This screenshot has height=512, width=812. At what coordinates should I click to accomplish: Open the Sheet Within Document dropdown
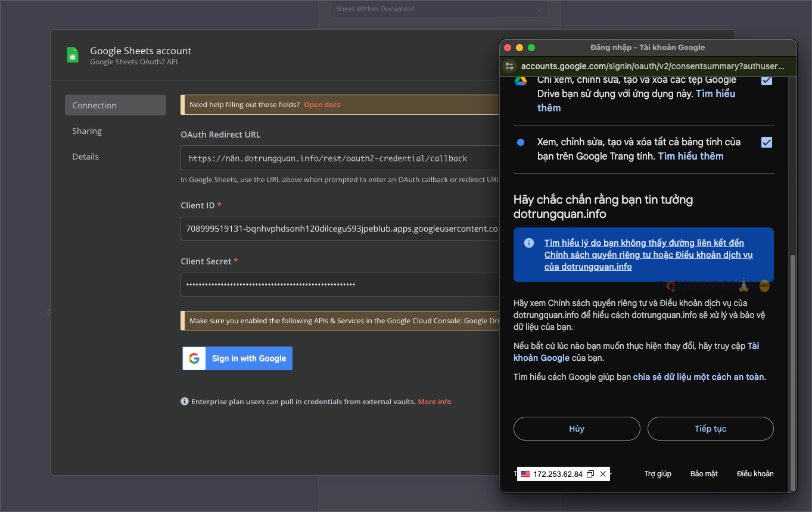439,9
